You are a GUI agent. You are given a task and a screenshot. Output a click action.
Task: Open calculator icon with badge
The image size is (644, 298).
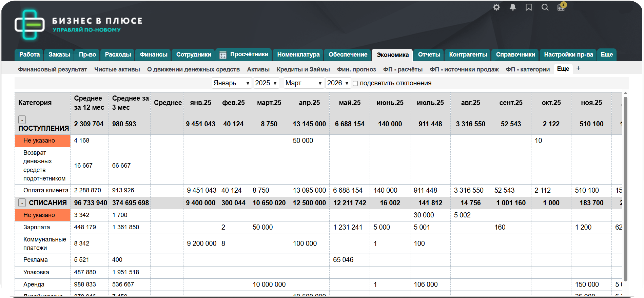coord(561,7)
